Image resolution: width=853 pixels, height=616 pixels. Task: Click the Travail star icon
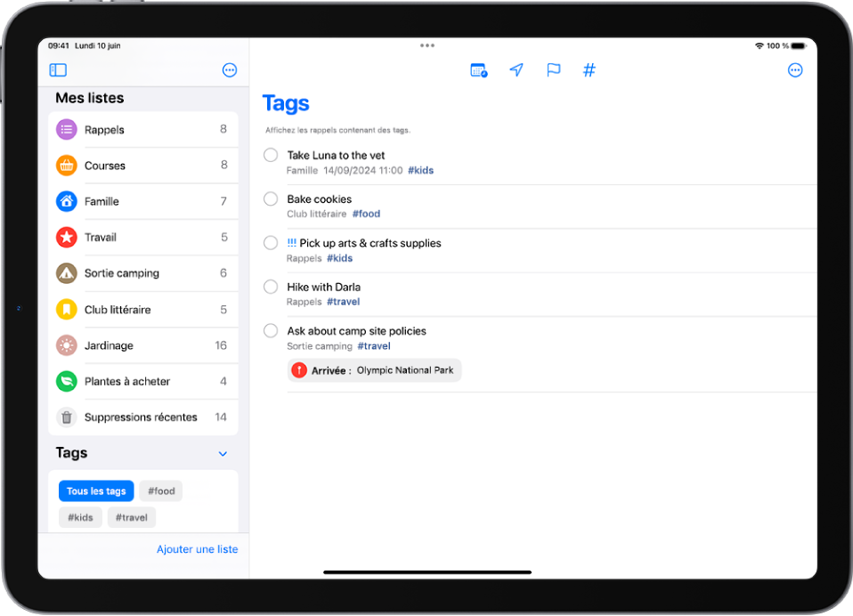[x=66, y=237]
